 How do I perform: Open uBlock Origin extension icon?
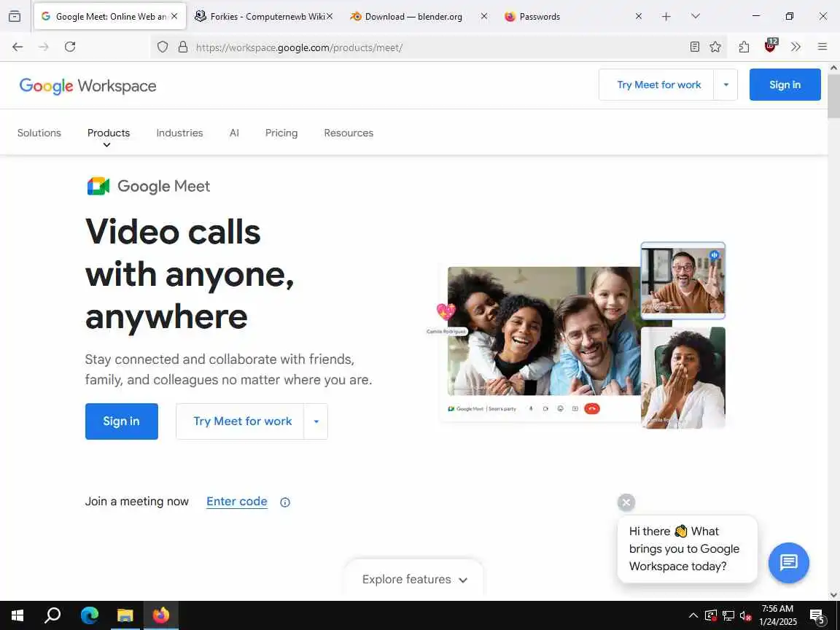(770, 46)
